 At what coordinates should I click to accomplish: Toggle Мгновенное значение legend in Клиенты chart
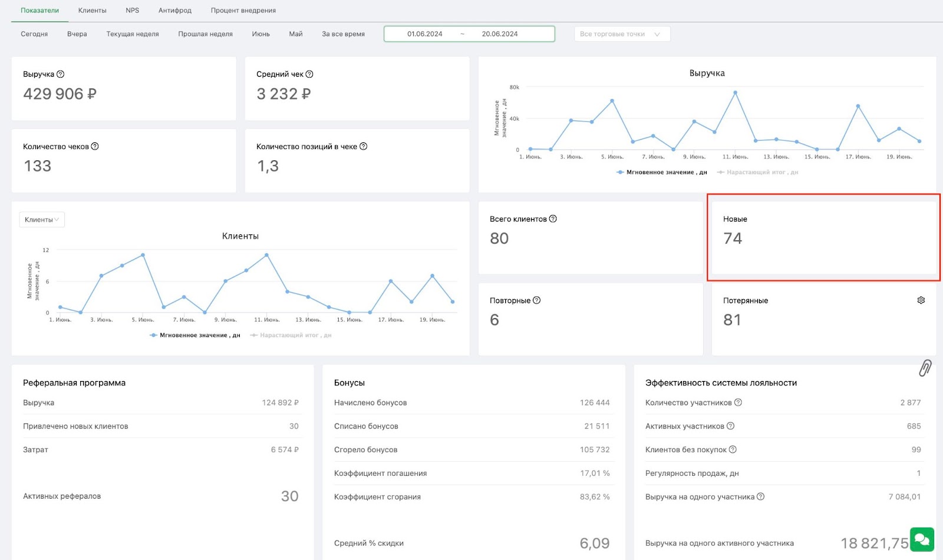195,336
